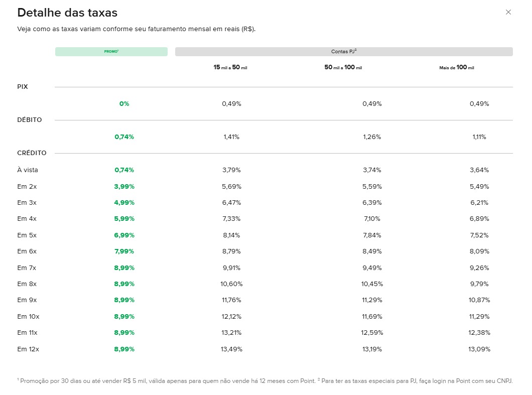
Task: Click the CRÉDITO section label
Action: pyautogui.click(x=32, y=153)
